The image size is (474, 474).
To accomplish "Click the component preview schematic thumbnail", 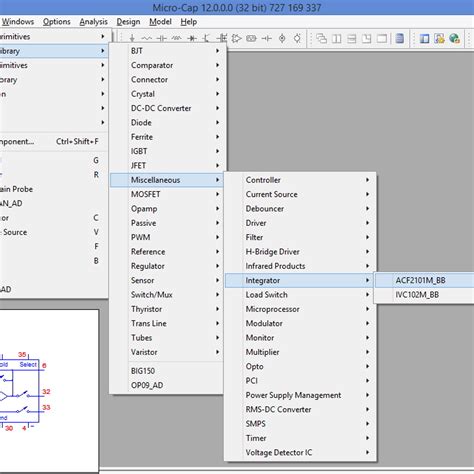I will [49, 391].
